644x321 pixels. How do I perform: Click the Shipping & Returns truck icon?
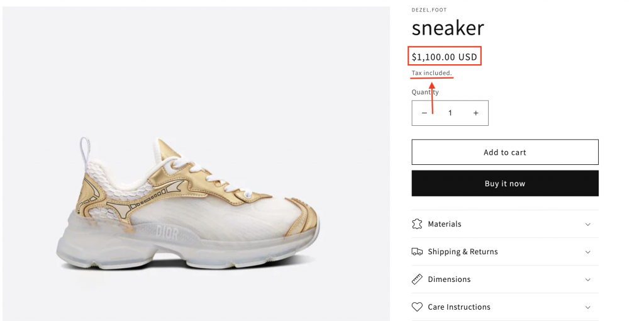click(x=417, y=252)
